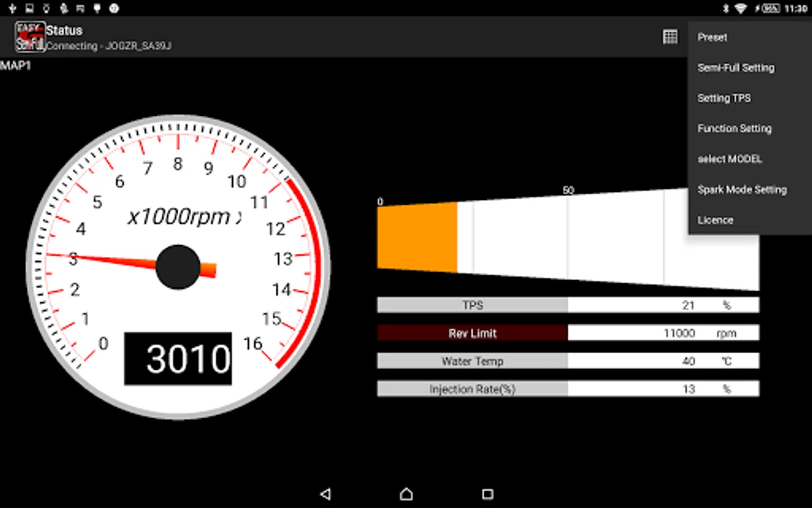
Task: Tap the USB icon in status bar
Action: coord(12,8)
